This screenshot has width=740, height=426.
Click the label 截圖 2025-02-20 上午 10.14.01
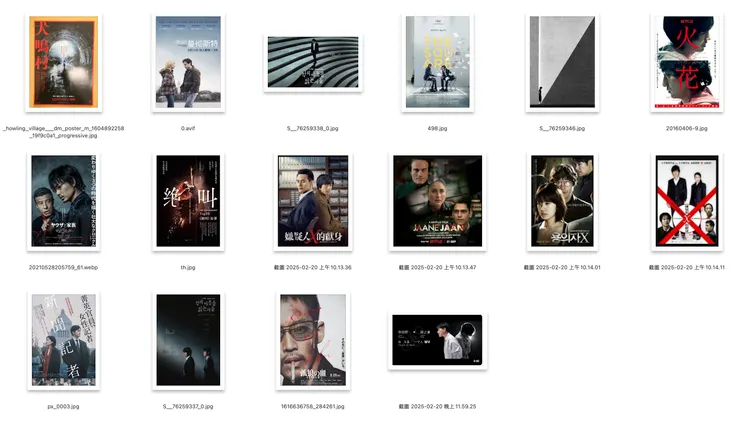(x=562, y=267)
